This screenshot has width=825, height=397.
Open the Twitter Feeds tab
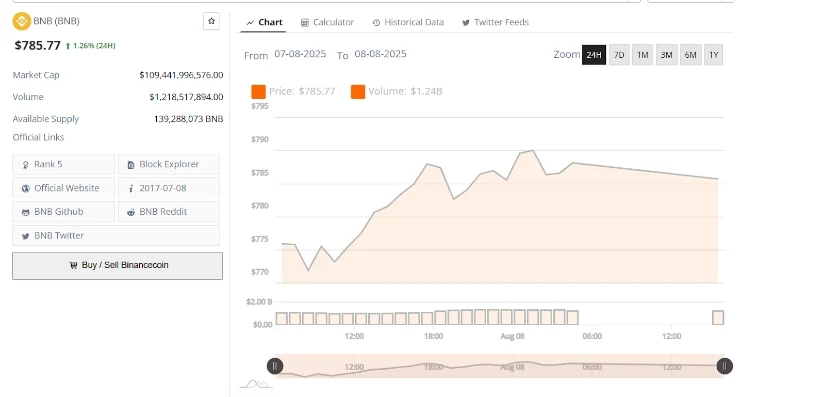(495, 22)
